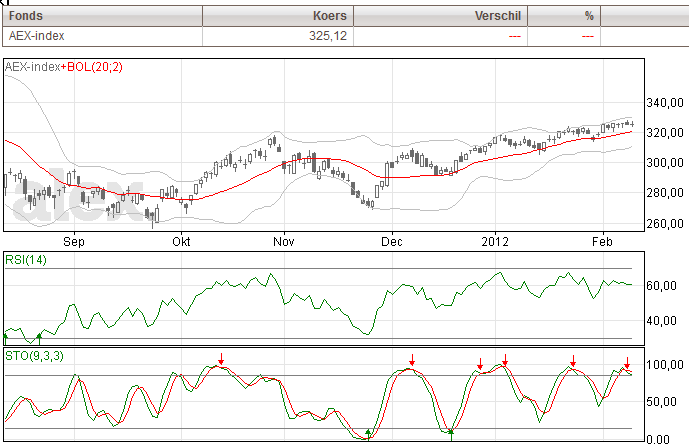Select the AEX-index table row name
The image size is (689, 447).
(x=36, y=36)
